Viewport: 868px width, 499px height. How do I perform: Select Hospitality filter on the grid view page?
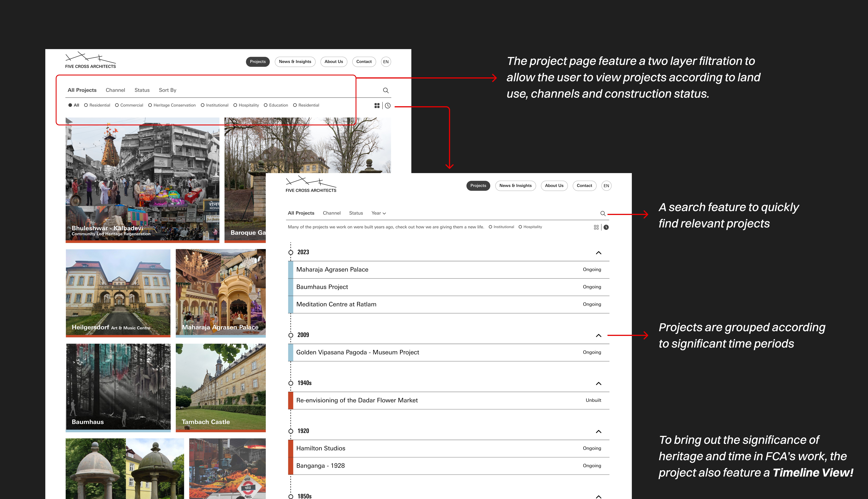246,105
